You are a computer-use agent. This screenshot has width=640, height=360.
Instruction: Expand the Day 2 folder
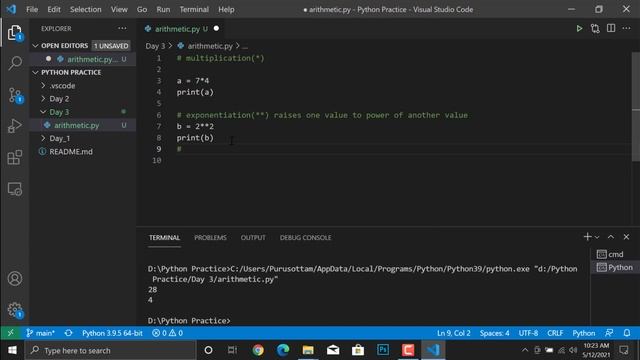tap(43, 99)
